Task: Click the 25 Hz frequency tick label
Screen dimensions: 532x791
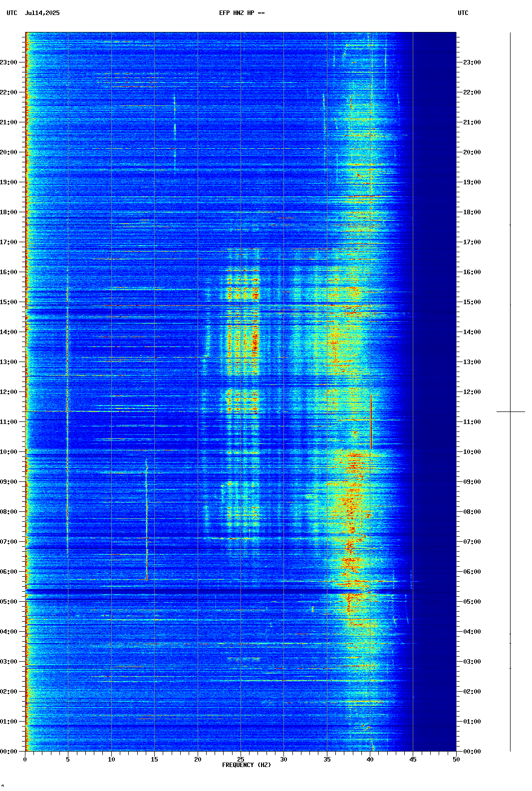Action: click(x=241, y=760)
